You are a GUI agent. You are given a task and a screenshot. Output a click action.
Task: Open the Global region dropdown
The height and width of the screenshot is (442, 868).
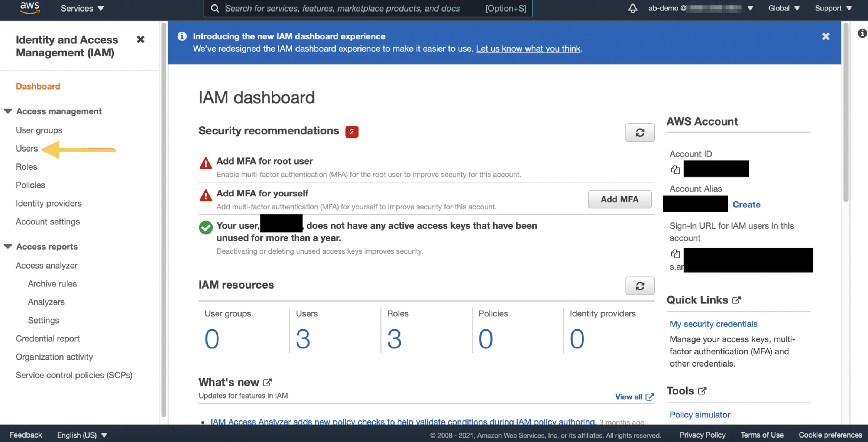[x=784, y=8]
